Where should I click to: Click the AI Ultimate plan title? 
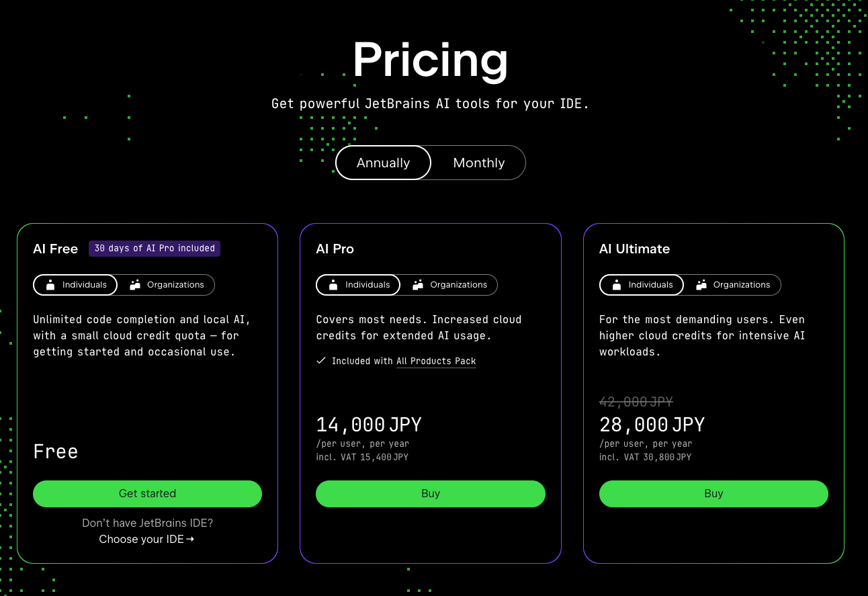[x=634, y=249]
